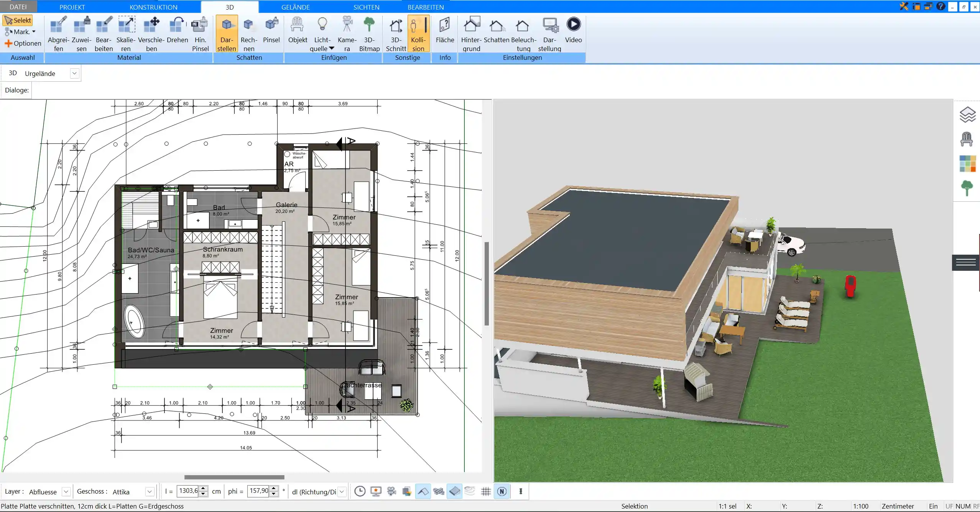Activate the Selekt selection tool
980x512 pixels.
18,20
